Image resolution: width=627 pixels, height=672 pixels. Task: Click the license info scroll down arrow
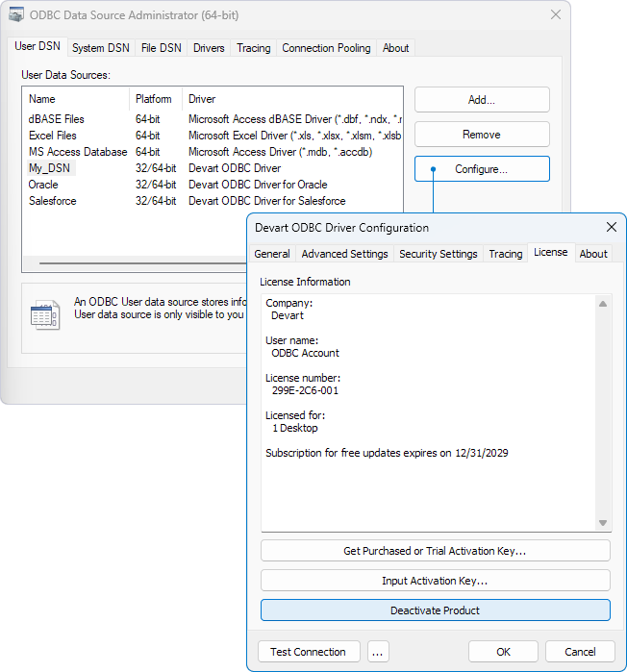point(603,523)
